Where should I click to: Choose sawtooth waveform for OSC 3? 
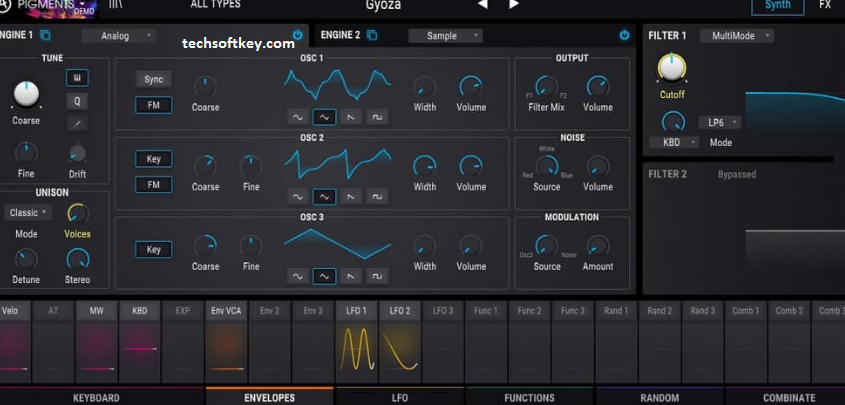pos(351,276)
